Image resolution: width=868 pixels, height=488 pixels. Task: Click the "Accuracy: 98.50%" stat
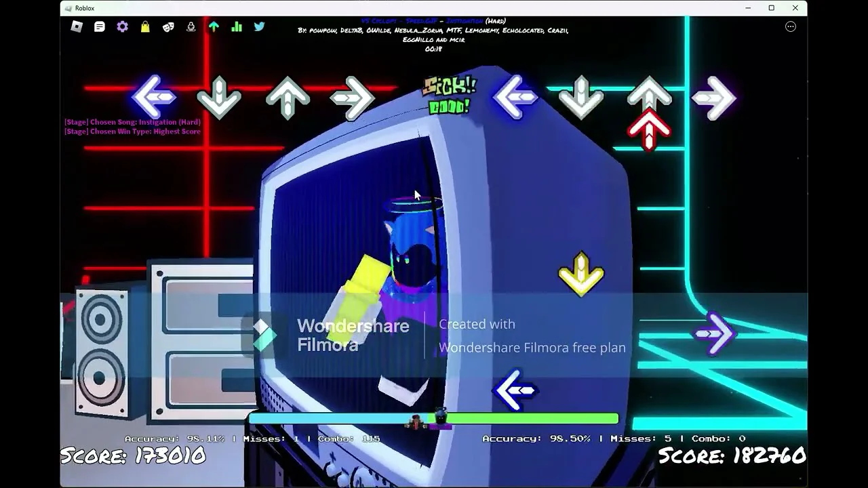pos(536,439)
